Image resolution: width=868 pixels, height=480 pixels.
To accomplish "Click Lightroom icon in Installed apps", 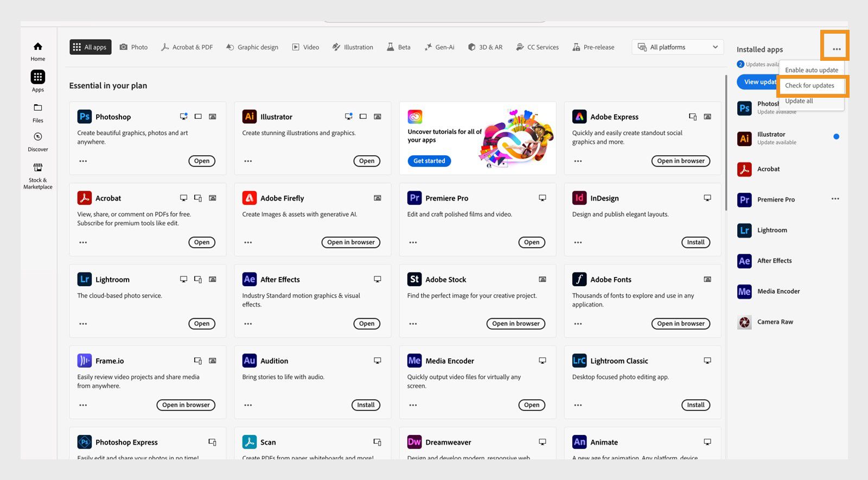I will pyautogui.click(x=744, y=230).
